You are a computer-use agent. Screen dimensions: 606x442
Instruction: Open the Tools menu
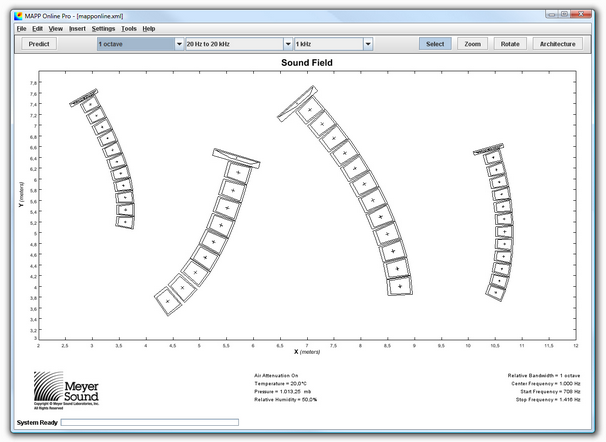click(x=129, y=29)
